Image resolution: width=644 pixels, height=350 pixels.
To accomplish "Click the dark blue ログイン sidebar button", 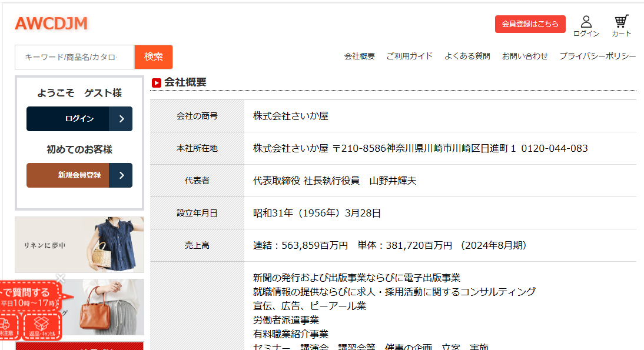I will (68, 119).
